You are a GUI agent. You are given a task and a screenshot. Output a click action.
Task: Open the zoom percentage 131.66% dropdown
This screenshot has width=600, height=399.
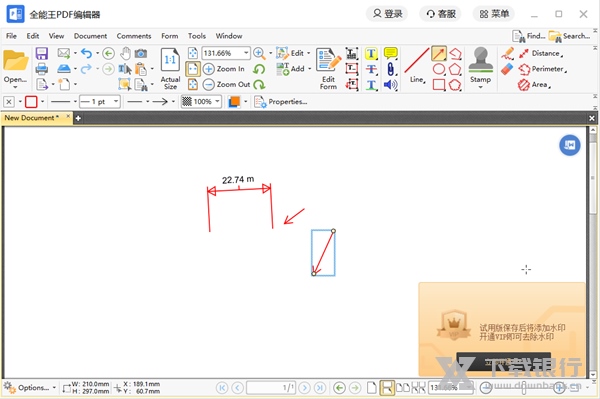tap(246, 53)
